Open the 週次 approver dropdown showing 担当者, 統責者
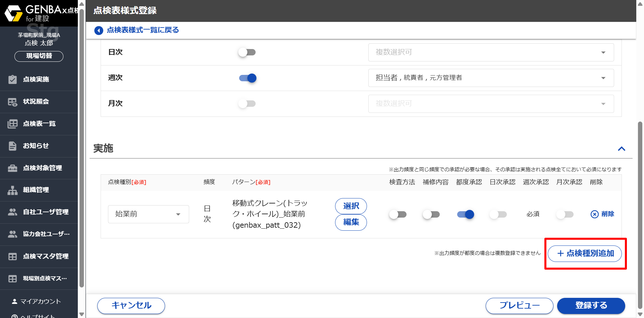Viewport: 644px width, 318px height. (x=491, y=78)
